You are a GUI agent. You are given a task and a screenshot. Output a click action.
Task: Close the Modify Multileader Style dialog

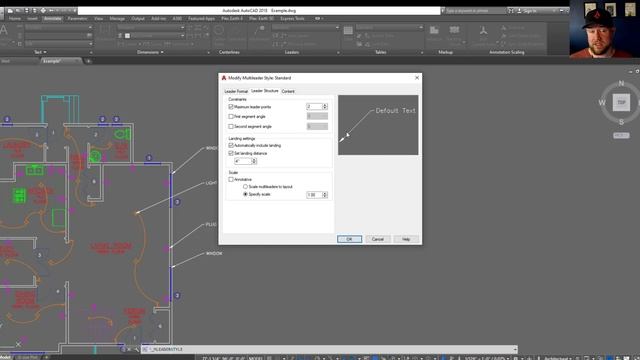[417, 78]
